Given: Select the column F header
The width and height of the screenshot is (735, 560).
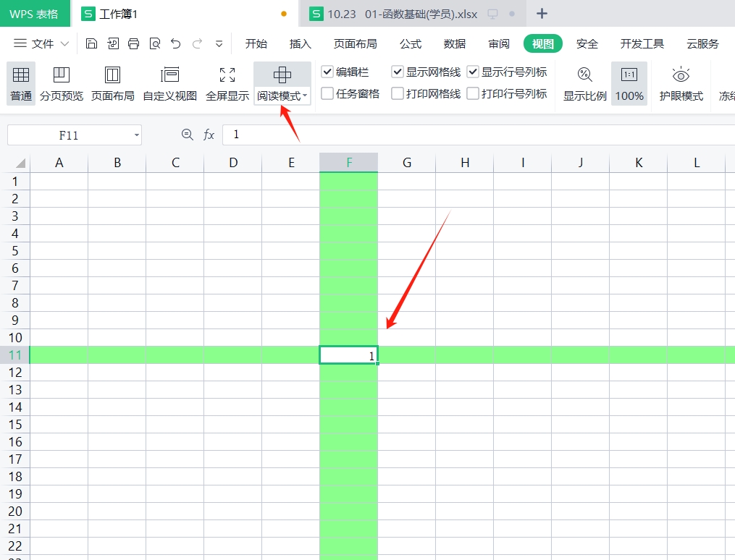Looking at the screenshot, I should (348, 162).
